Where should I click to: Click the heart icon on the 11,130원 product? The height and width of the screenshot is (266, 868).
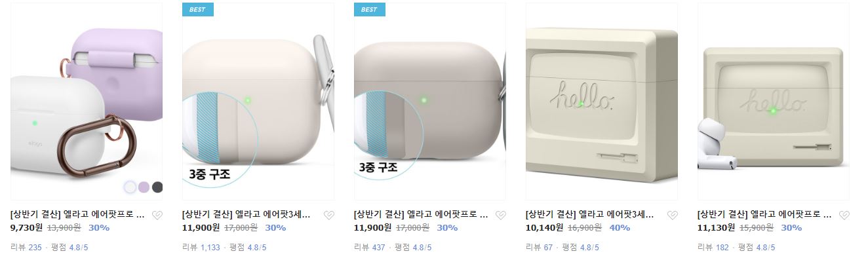coord(844,215)
